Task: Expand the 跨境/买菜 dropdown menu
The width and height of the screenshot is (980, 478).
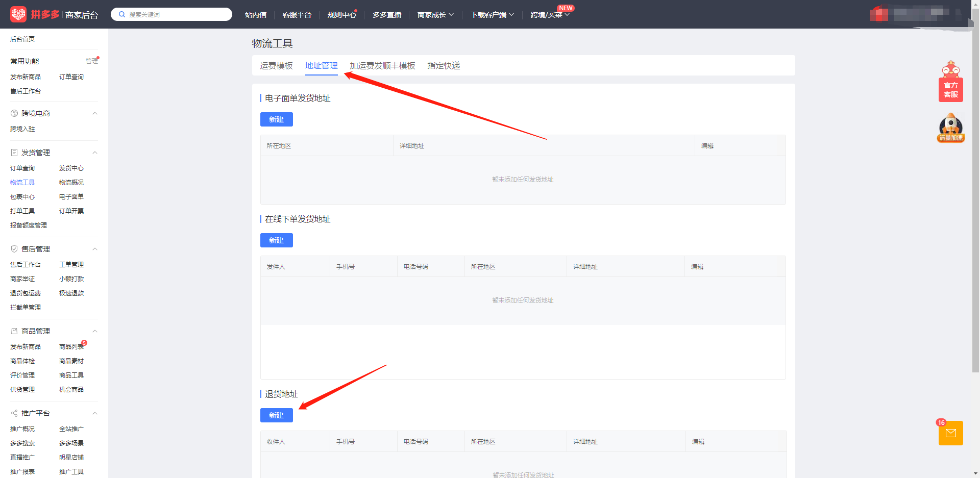Action: 550,15
